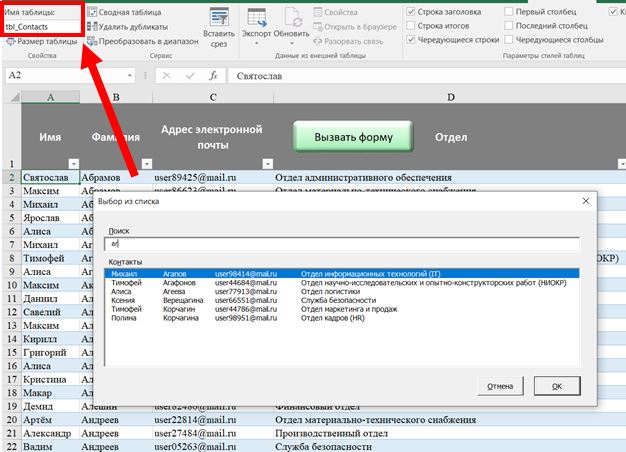Click cell with name Александр
Image resolution: width=626 pixels, height=452 pixels.
50,433
